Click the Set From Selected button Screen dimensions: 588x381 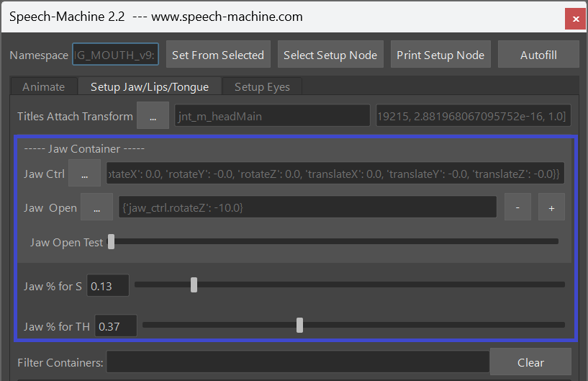[x=217, y=55]
